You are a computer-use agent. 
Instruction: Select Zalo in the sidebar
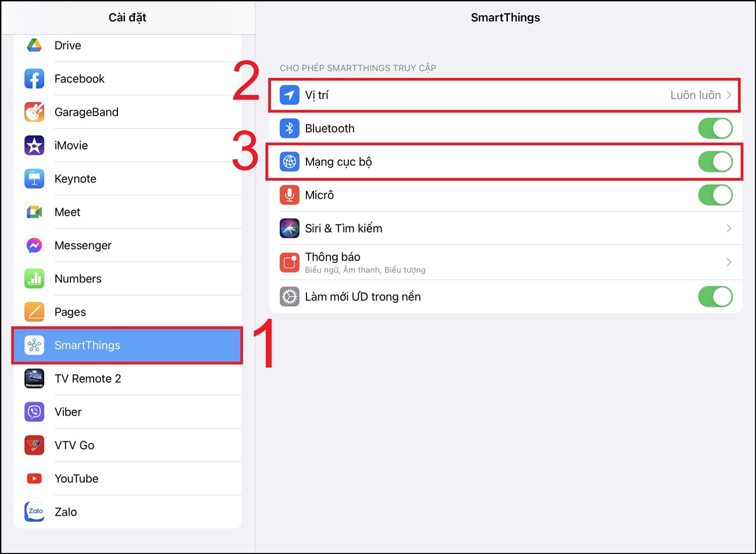coord(127,512)
